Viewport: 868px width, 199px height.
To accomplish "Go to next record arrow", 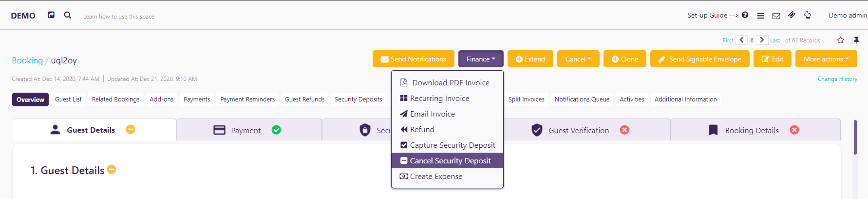I will pos(762,40).
